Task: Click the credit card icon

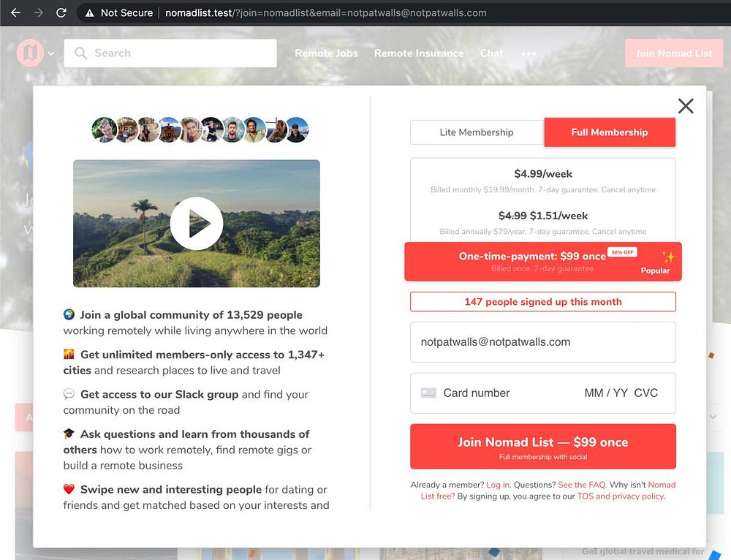Action: 428,393
